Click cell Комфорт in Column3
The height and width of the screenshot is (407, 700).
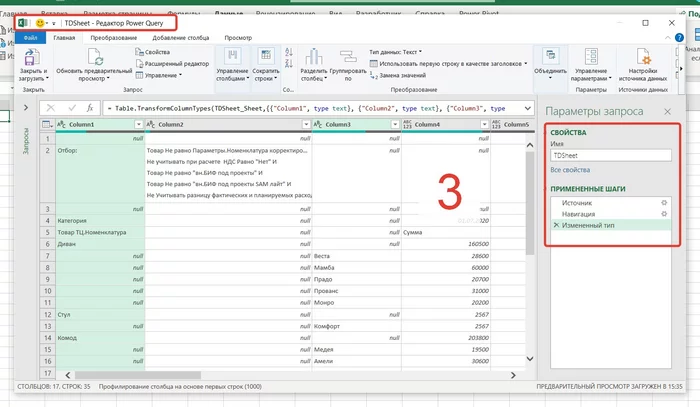357,326
